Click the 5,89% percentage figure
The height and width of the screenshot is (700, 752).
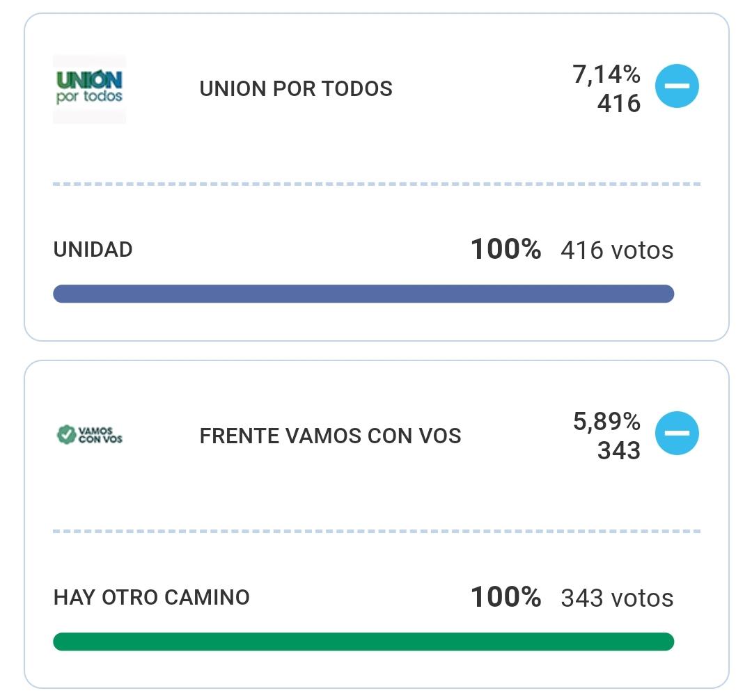tap(606, 422)
